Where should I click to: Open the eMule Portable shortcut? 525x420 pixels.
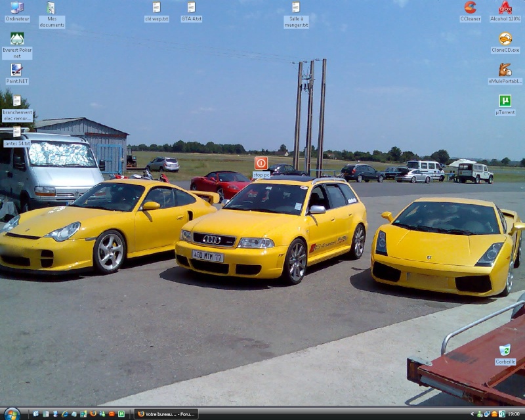505,70
